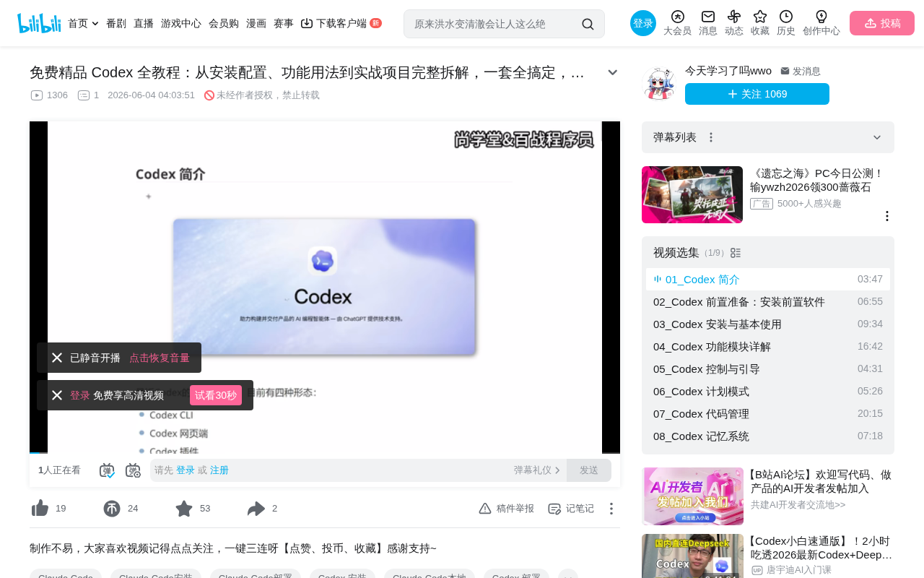The height and width of the screenshot is (578, 924).
Task: Open the bilibili logo home link
Action: 39,23
